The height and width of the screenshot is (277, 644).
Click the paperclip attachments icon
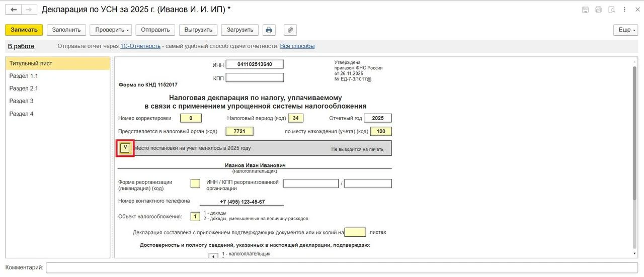click(290, 30)
